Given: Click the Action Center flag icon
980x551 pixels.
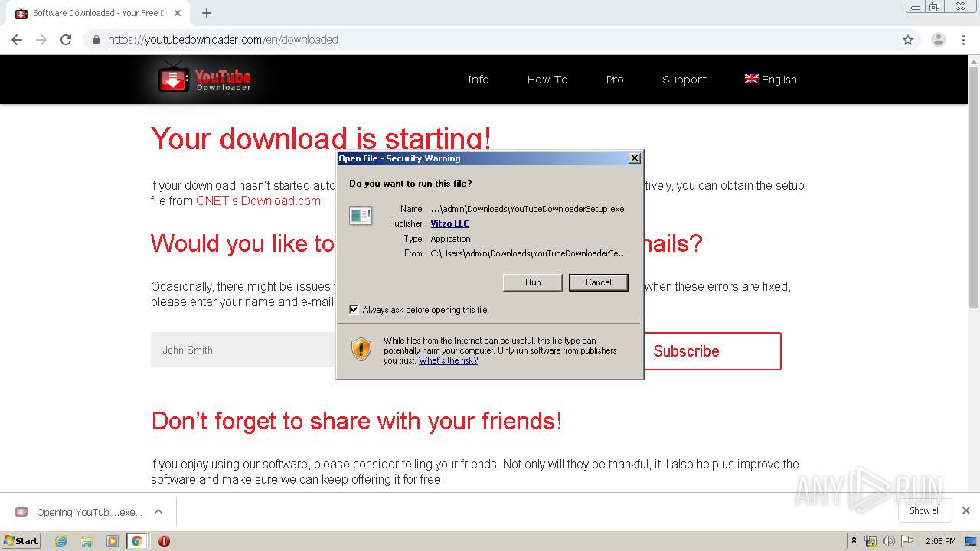Looking at the screenshot, I should [906, 541].
